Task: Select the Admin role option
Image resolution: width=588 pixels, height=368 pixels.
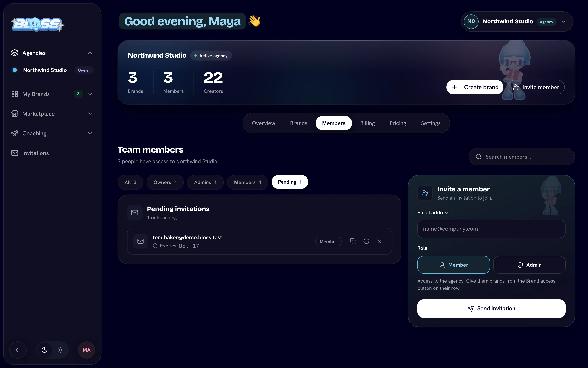Action: point(529,265)
